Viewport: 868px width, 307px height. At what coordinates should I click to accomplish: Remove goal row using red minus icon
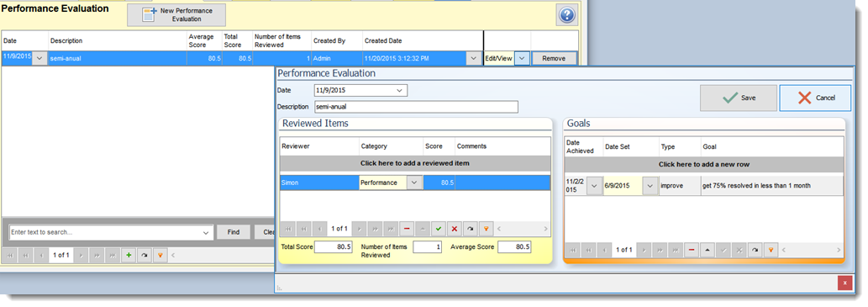click(x=691, y=250)
